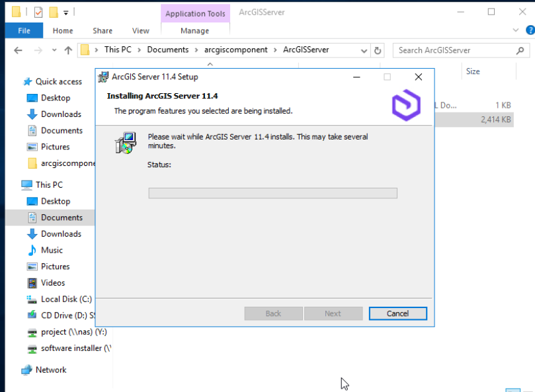Open the Quick Access Toolbar customize dropdown
535x392 pixels.
pyautogui.click(x=66, y=13)
